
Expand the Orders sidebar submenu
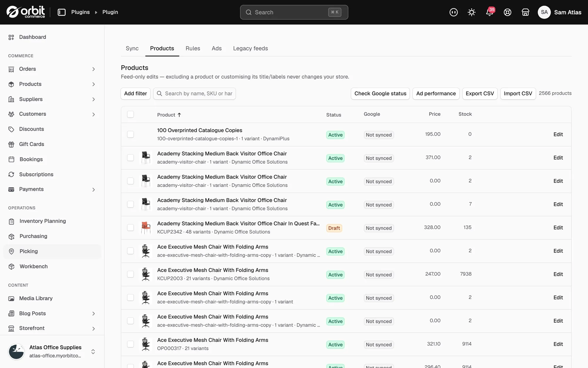93,69
